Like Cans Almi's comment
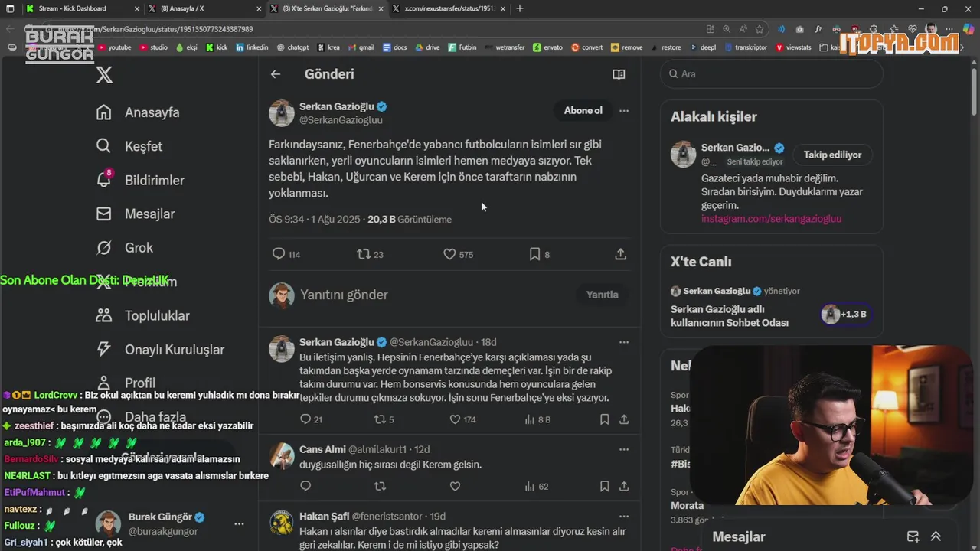Screen dimensions: 980x551 click(455, 486)
